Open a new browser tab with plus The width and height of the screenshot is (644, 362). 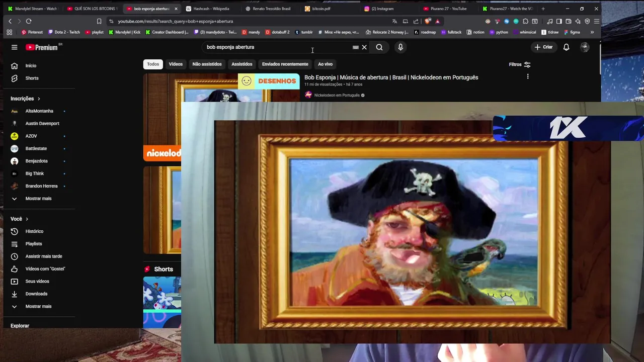[x=543, y=9]
